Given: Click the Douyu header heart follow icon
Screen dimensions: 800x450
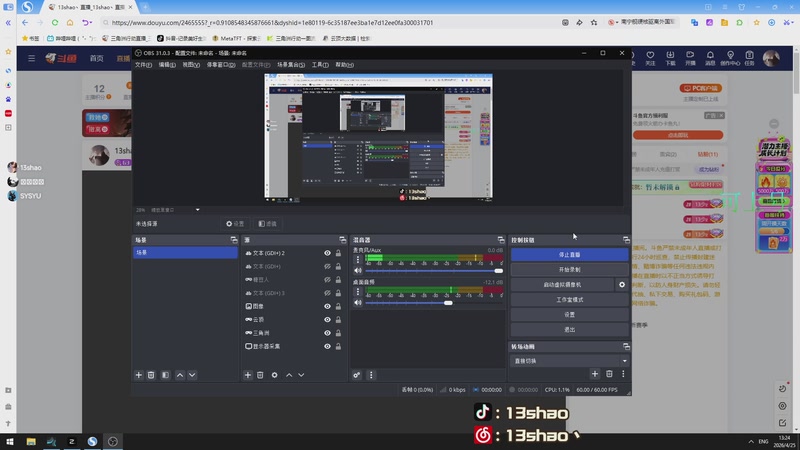Looking at the screenshot, I should point(650,58).
